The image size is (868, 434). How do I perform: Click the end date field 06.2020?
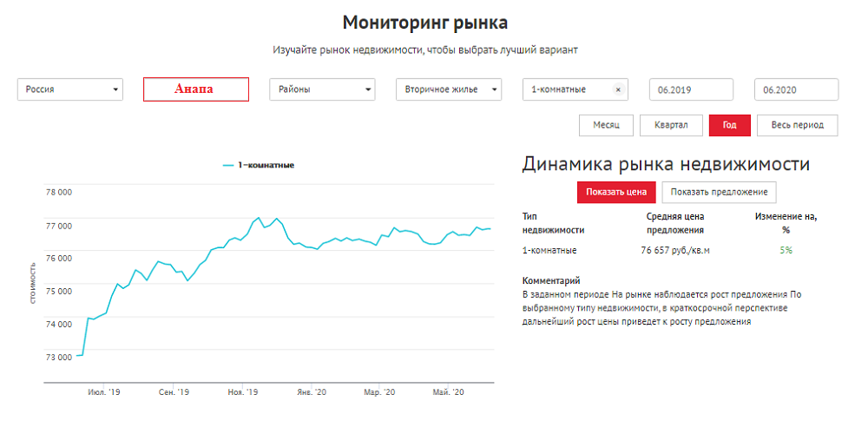796,89
